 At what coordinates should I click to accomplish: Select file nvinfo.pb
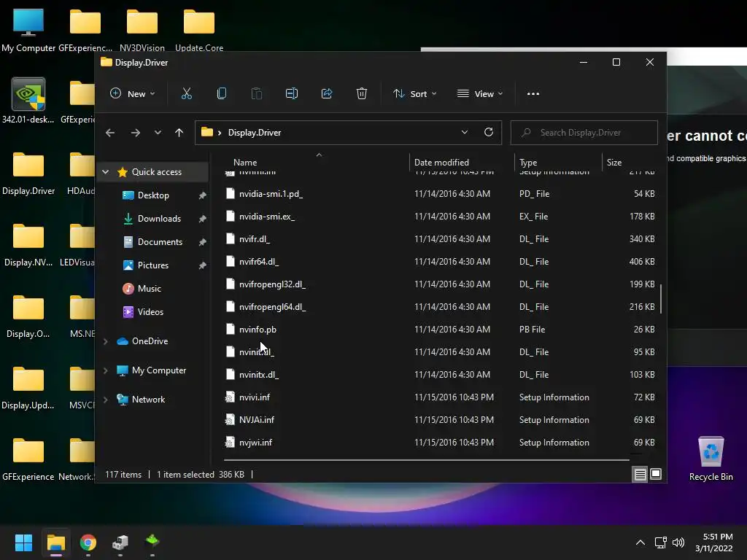click(x=439, y=330)
